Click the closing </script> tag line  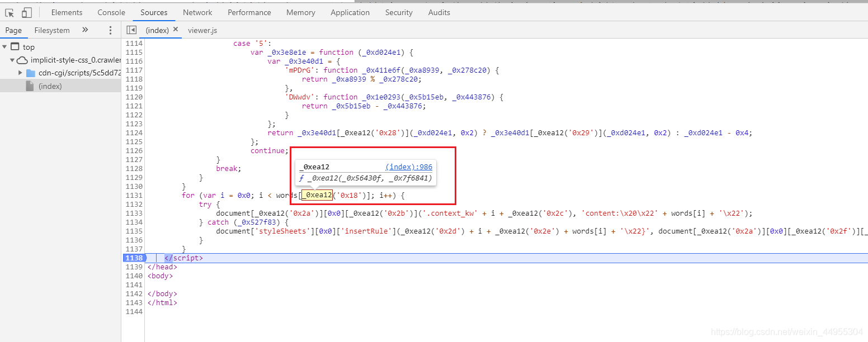coord(184,258)
